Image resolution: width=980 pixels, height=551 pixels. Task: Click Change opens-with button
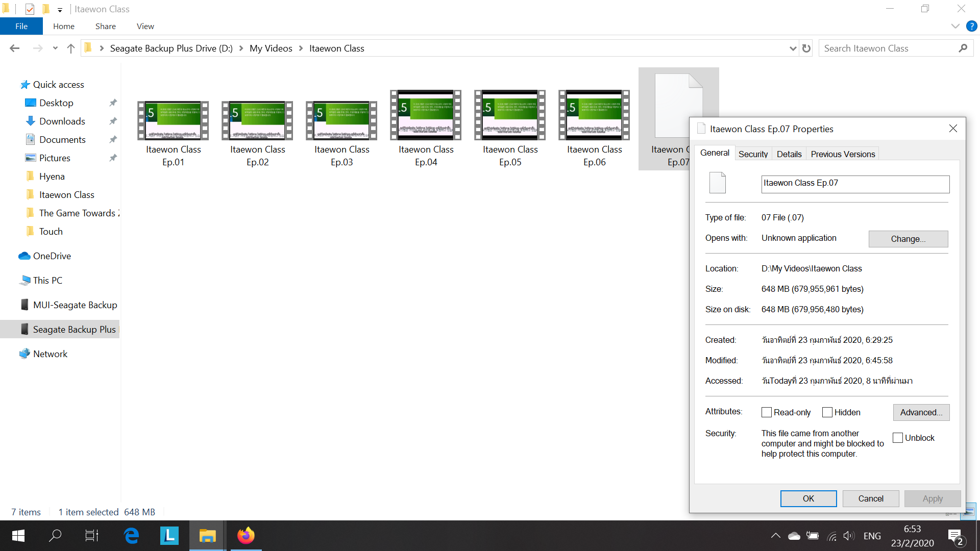click(x=909, y=239)
